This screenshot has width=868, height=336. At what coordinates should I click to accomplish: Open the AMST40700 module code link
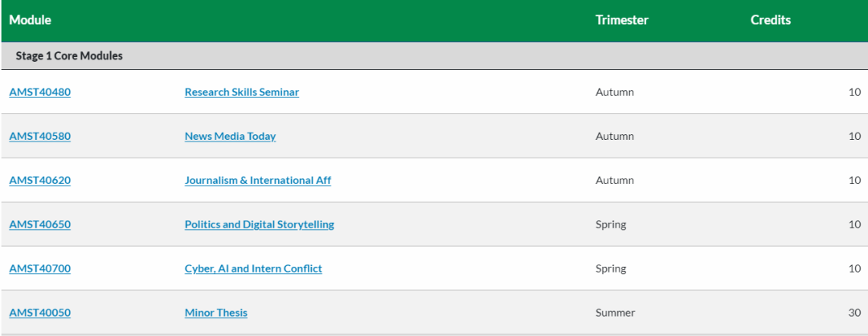pos(40,269)
